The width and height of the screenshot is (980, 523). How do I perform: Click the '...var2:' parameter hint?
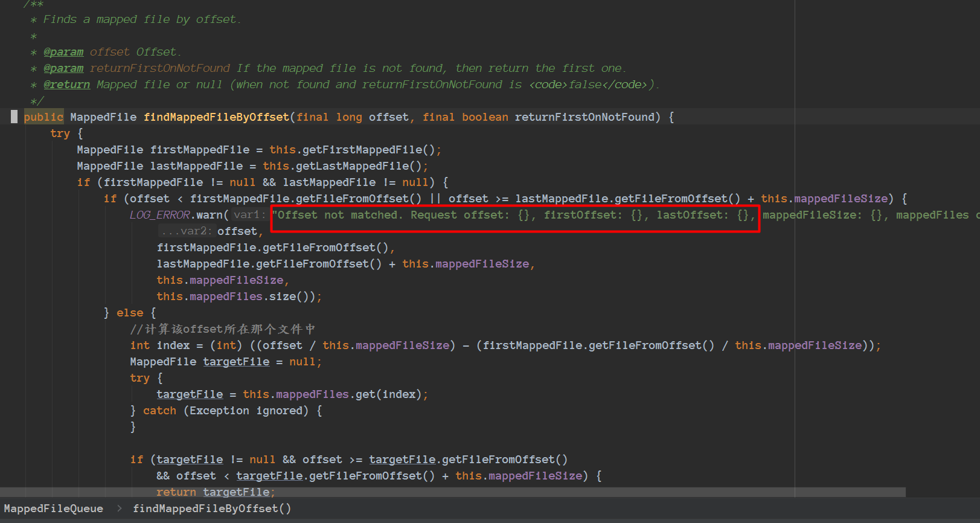pos(187,231)
